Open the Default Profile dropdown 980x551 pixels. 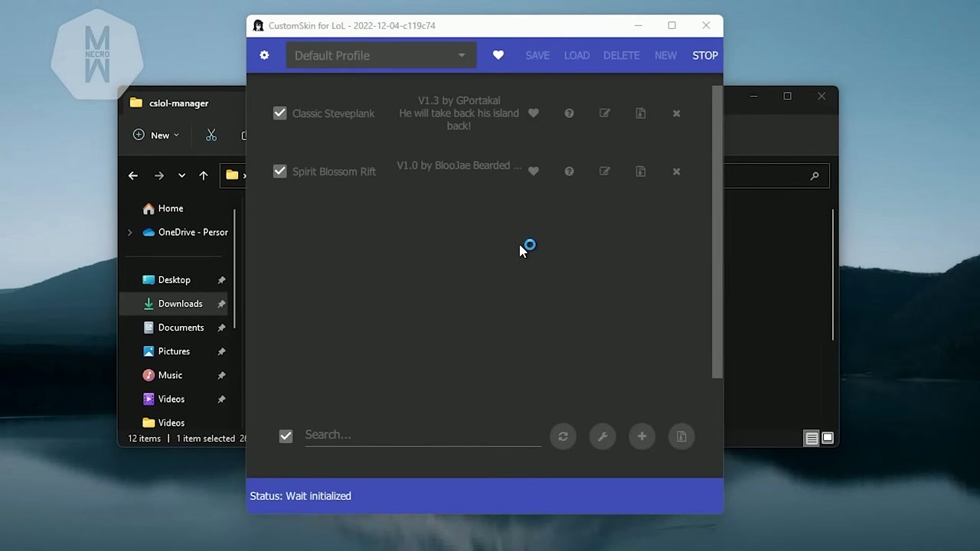pos(381,55)
